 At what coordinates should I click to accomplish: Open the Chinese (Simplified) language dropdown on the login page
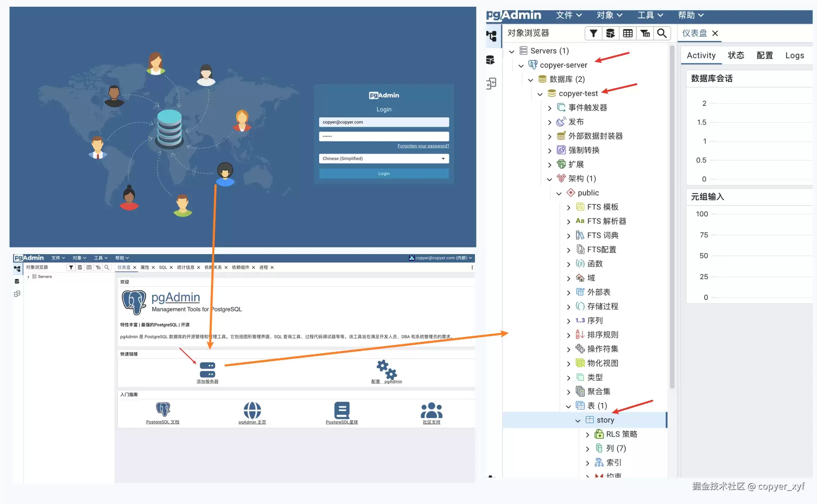384,159
